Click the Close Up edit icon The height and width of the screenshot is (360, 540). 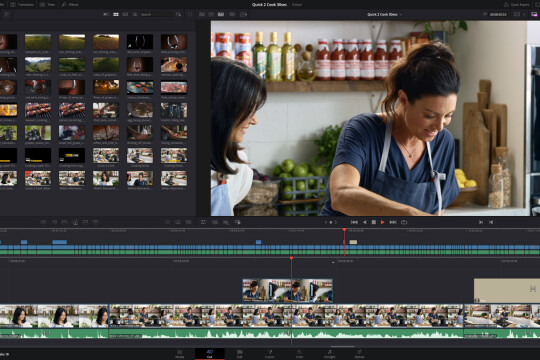click(75, 222)
